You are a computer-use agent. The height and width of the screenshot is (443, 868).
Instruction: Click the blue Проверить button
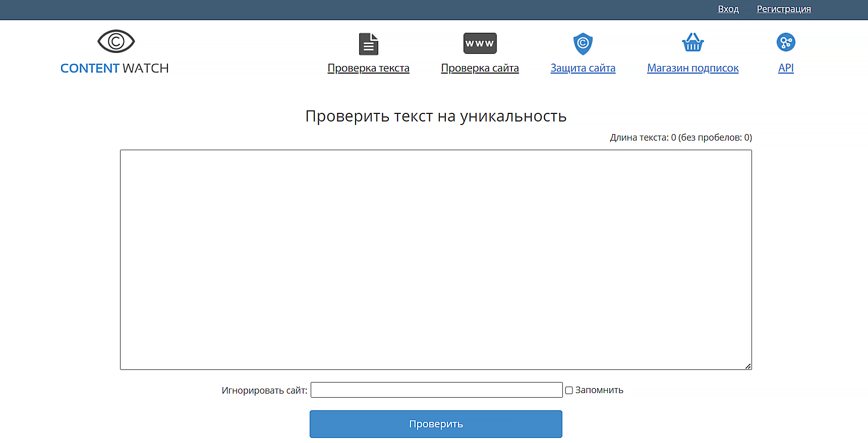pos(436,424)
